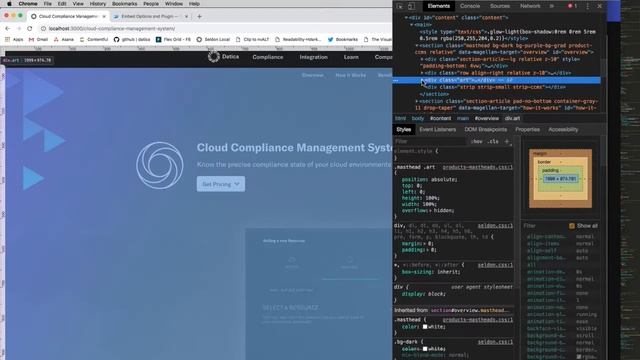Select #content in the DOM breadcrumb
The image size is (640, 360).
click(x=440, y=118)
